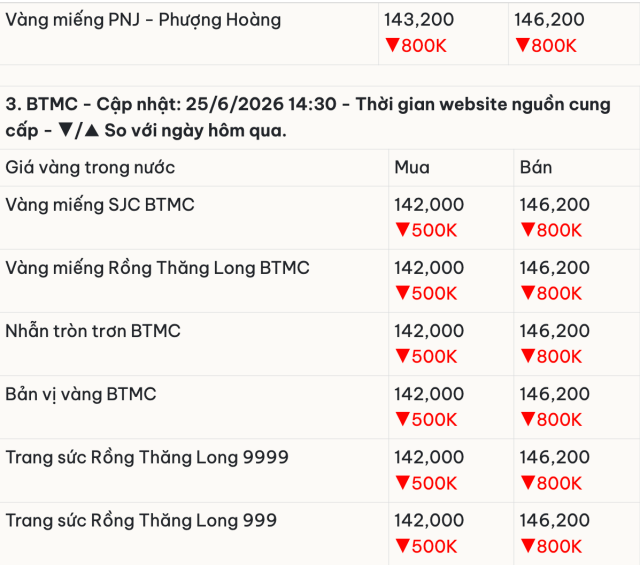Click 500K drop marker for Nhẫn tròn trơn BTMC
This screenshot has height=565, width=640.
pos(426,356)
